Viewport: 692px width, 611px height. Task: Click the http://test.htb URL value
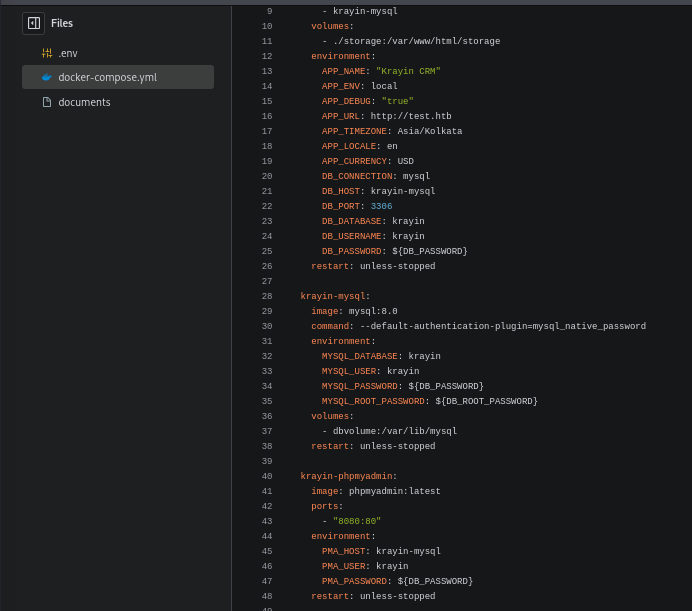[x=411, y=116]
